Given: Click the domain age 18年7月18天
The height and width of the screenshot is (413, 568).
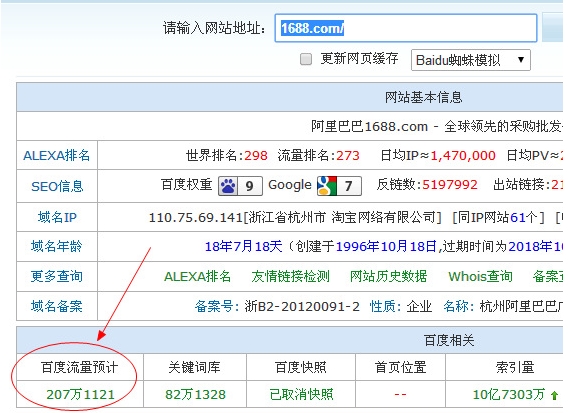Looking at the screenshot, I should pyautogui.click(x=243, y=247).
